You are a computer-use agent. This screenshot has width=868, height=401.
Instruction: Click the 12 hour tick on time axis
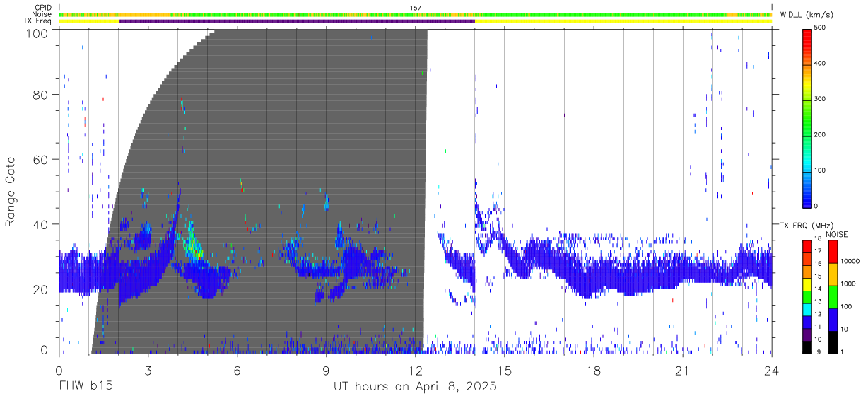click(416, 370)
